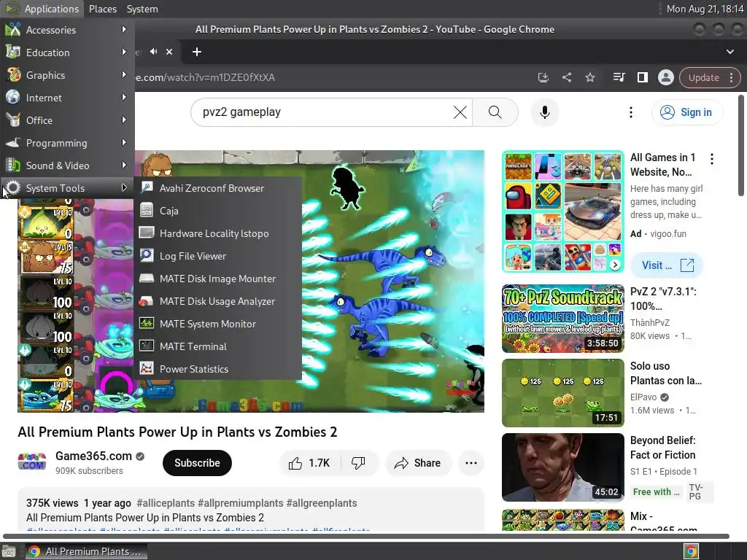Click the Game365.com channel name
This screenshot has width=747, height=560.
click(x=93, y=456)
